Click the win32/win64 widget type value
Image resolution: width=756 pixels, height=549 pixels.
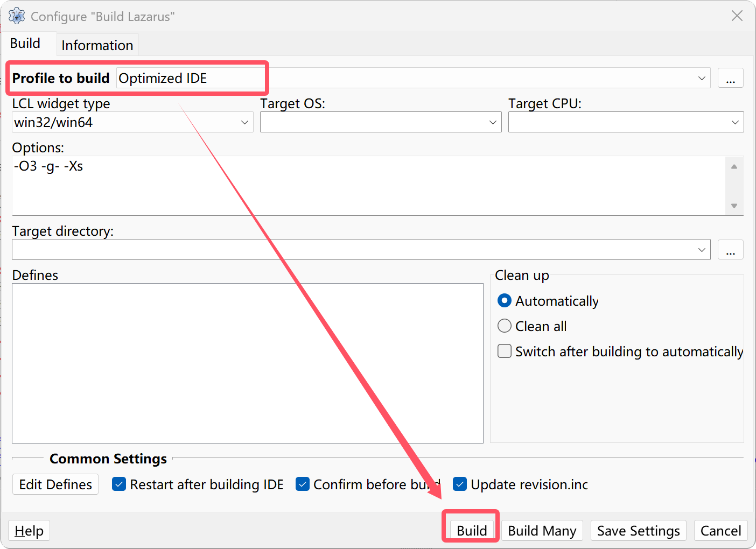click(x=53, y=122)
